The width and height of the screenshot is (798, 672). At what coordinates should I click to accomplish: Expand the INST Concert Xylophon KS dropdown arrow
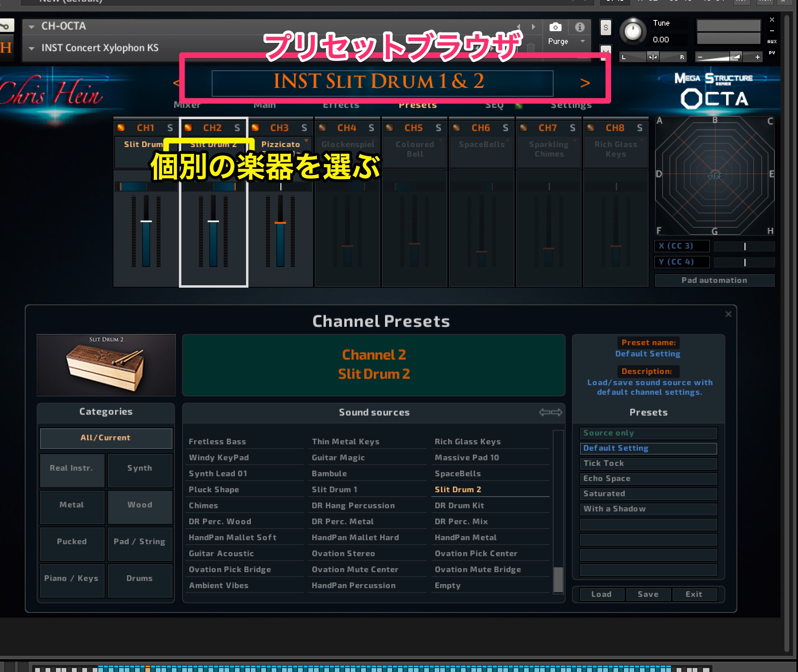pyautogui.click(x=32, y=48)
